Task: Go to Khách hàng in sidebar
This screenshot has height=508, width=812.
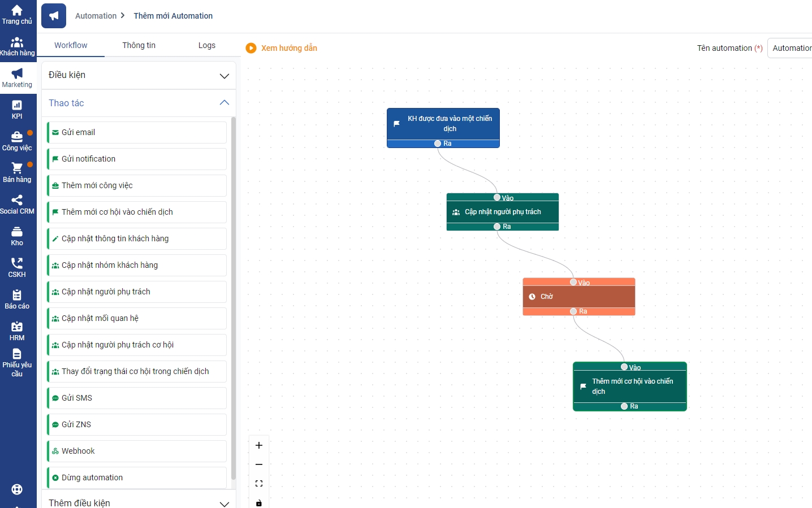Action: coord(17,46)
